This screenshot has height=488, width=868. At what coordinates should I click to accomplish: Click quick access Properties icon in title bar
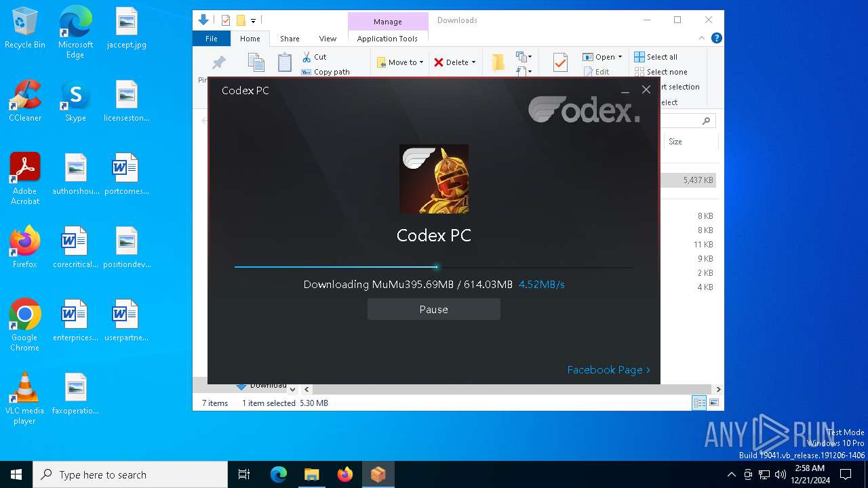click(x=226, y=20)
